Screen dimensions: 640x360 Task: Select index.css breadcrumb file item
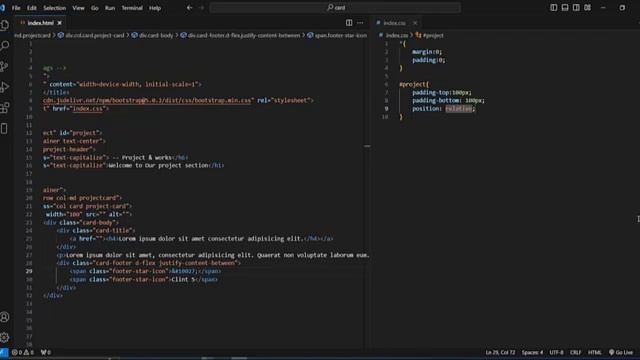(x=397, y=36)
